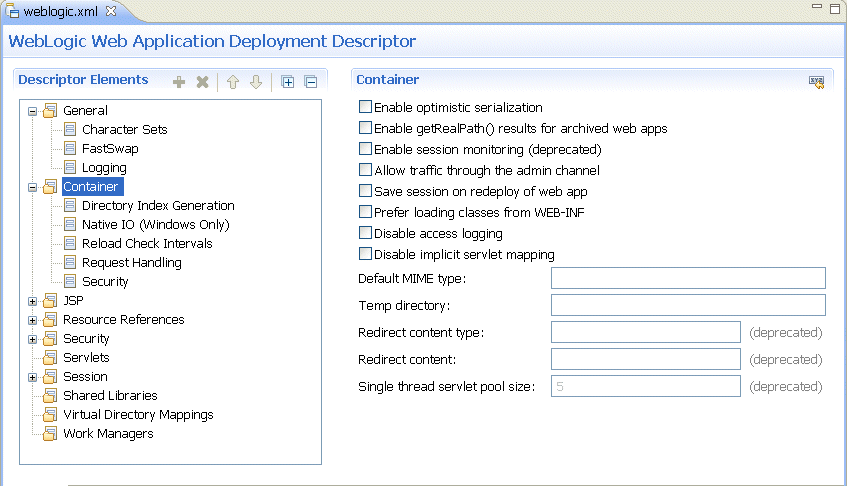Click the Move Up arrow icon

233,82
